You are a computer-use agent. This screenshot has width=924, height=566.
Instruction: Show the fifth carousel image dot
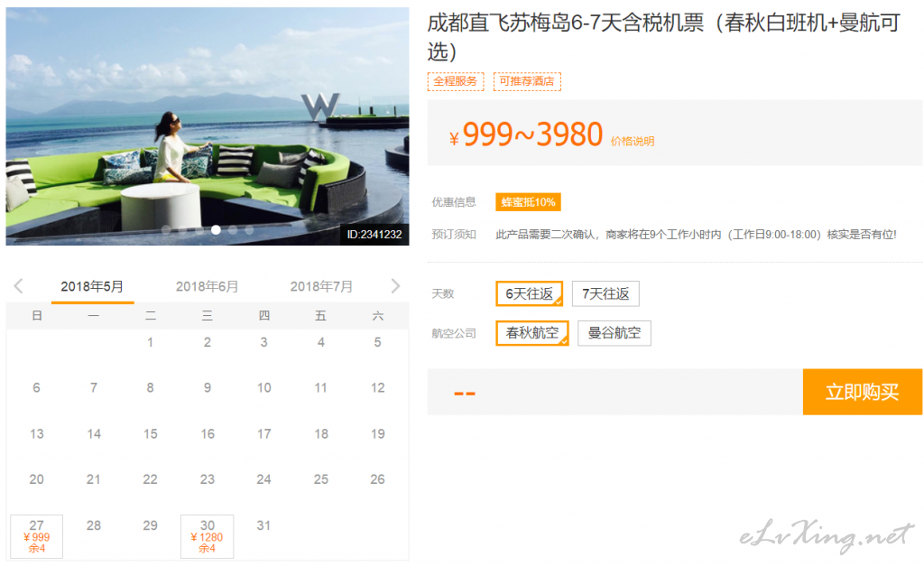tap(233, 230)
